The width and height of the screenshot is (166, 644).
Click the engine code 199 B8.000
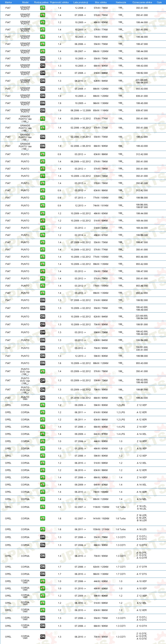(x=142, y=356)
